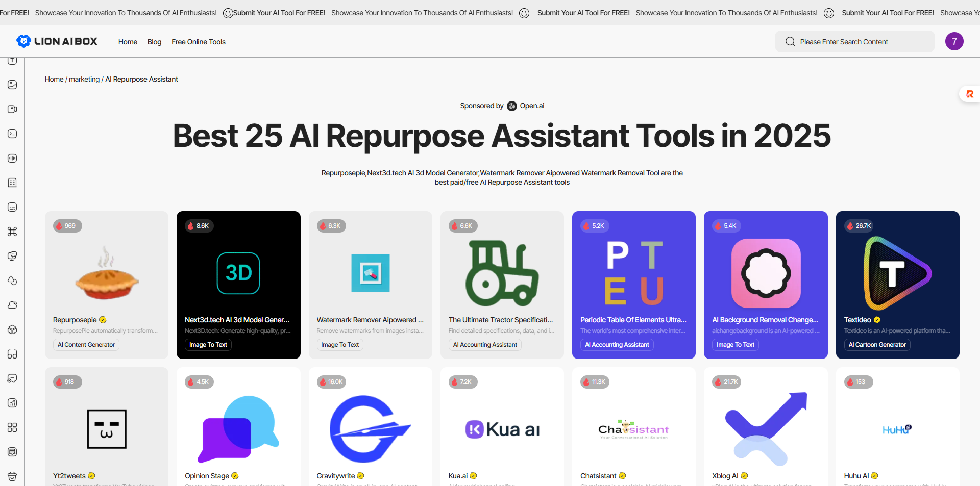Click the Kua.ai title link

click(458, 476)
